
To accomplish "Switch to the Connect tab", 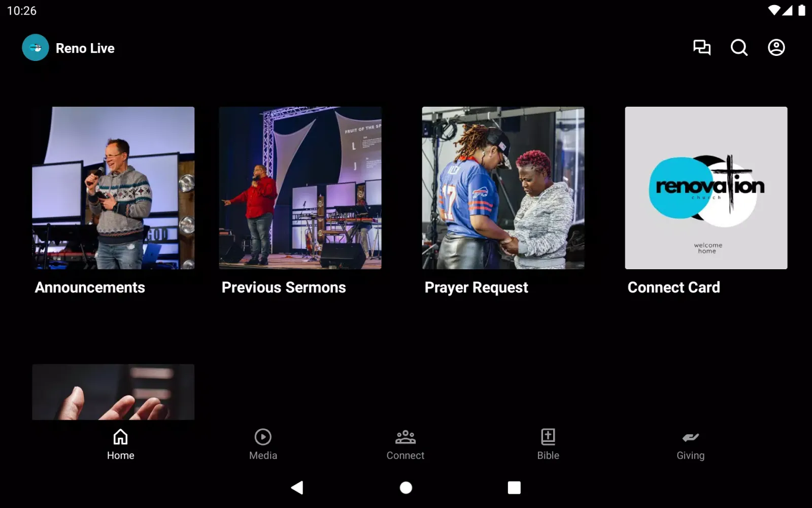I will 405,444.
